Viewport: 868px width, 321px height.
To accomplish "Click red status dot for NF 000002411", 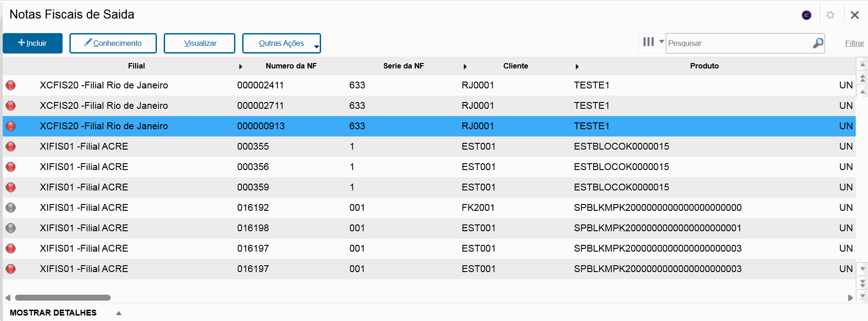I will pyautogui.click(x=10, y=85).
